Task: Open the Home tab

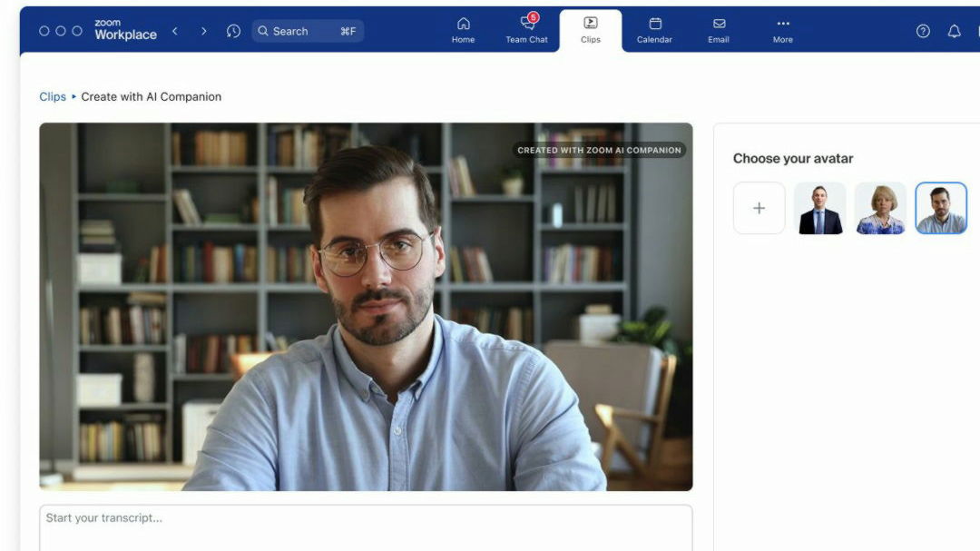Action: tap(463, 30)
